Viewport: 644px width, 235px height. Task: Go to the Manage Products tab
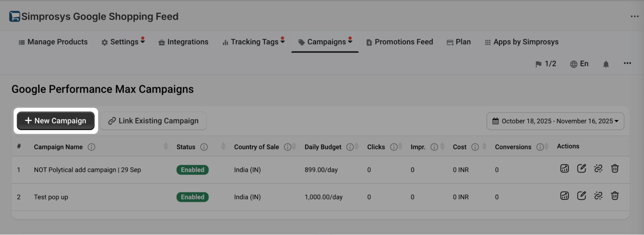pyautogui.click(x=53, y=42)
